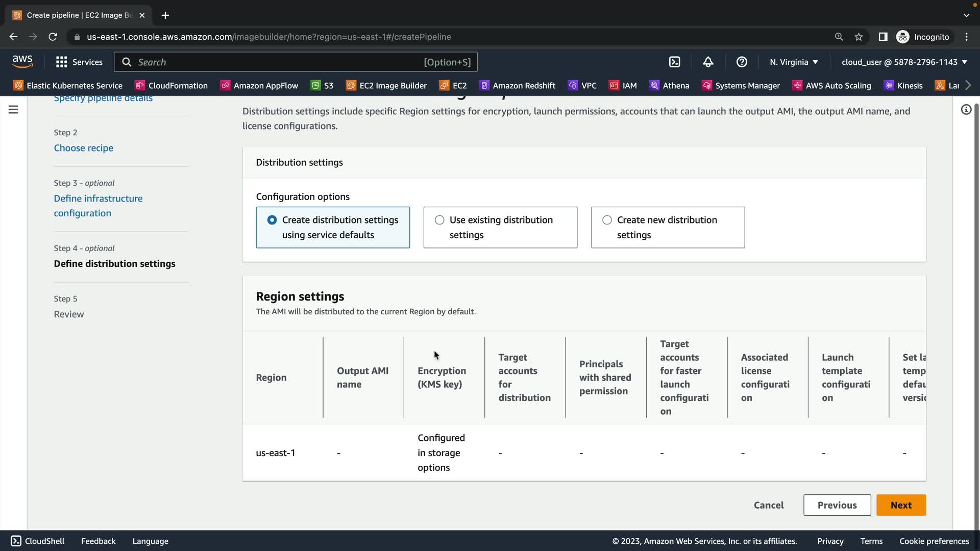Click the AWS logo home icon
Screen dimensions: 980x551
click(22, 62)
